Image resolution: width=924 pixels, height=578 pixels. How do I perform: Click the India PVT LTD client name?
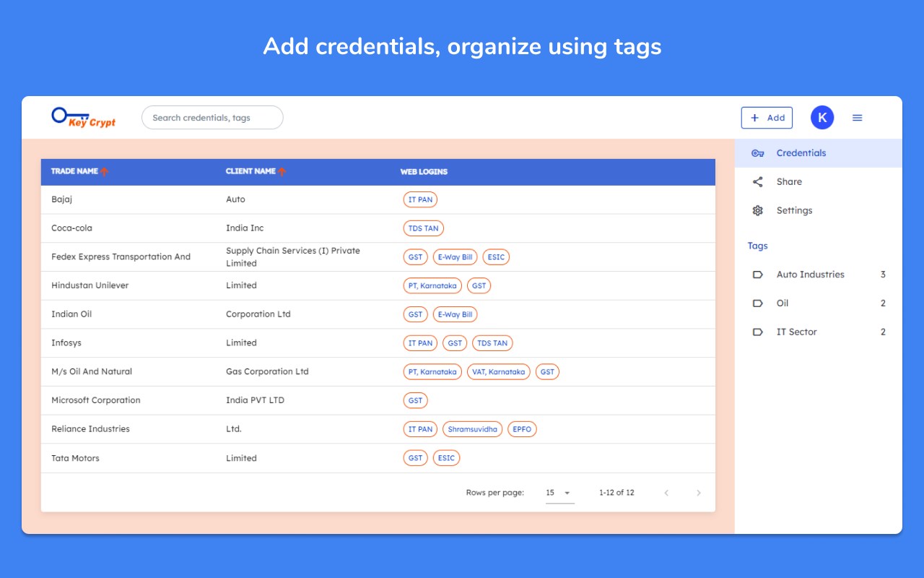255,401
